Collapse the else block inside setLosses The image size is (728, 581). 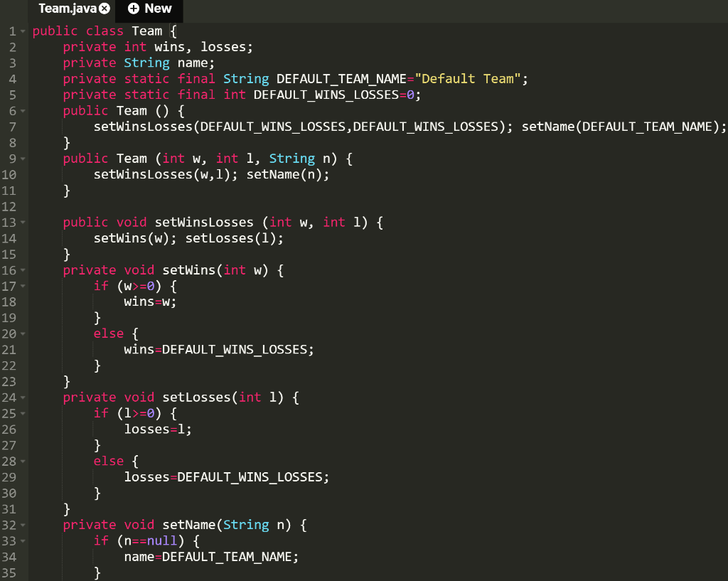(x=23, y=461)
